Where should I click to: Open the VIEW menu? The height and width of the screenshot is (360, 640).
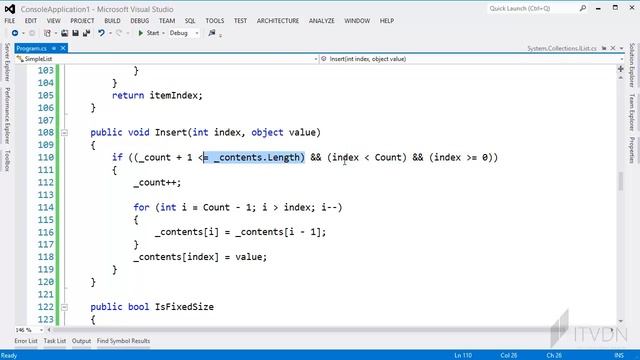tap(53, 20)
